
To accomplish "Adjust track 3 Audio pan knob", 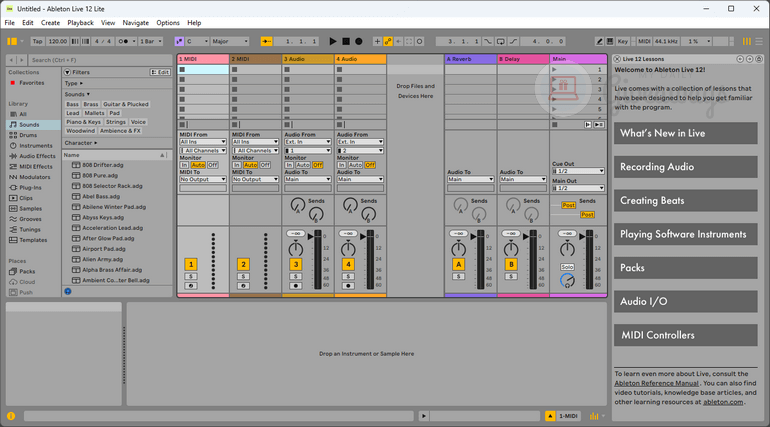I will point(296,248).
